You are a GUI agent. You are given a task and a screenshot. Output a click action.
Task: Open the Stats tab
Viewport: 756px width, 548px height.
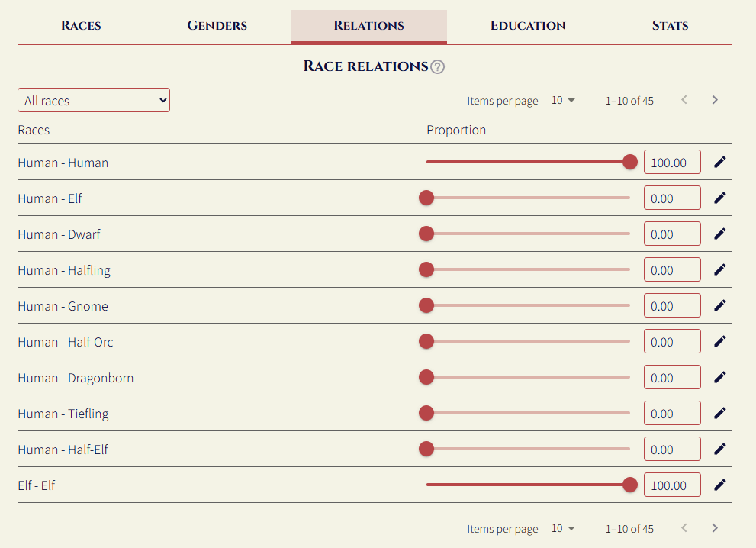[670, 25]
